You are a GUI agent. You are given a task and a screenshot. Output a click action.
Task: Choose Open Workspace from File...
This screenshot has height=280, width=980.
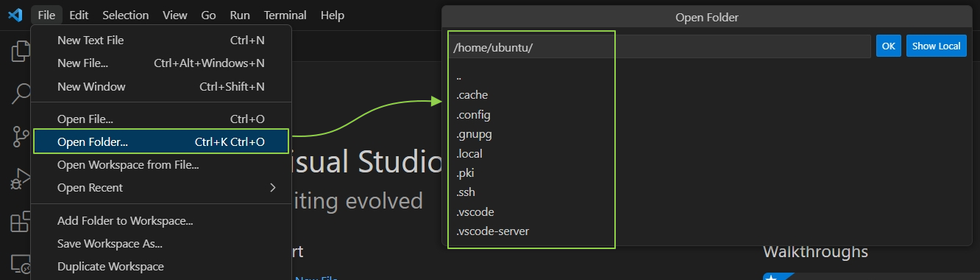point(161,164)
